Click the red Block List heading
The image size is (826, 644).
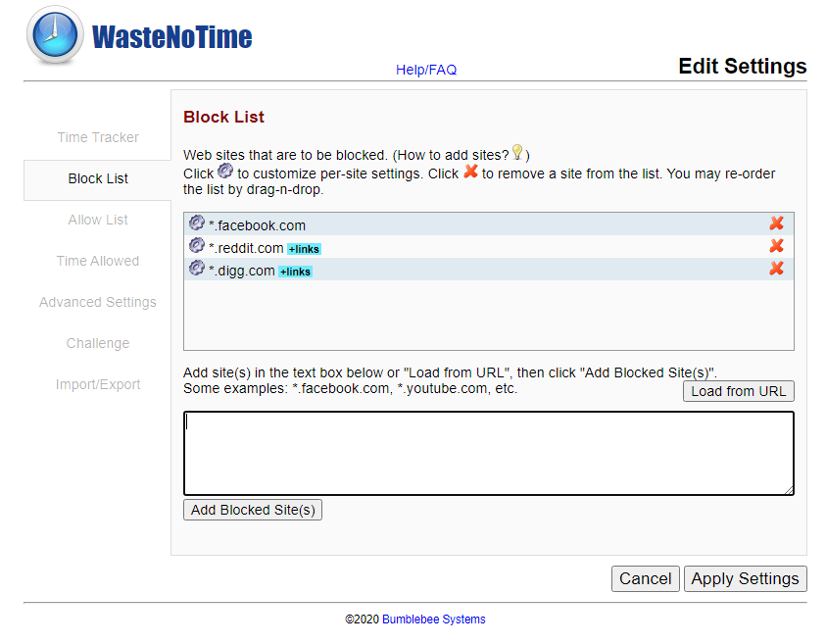pos(223,117)
